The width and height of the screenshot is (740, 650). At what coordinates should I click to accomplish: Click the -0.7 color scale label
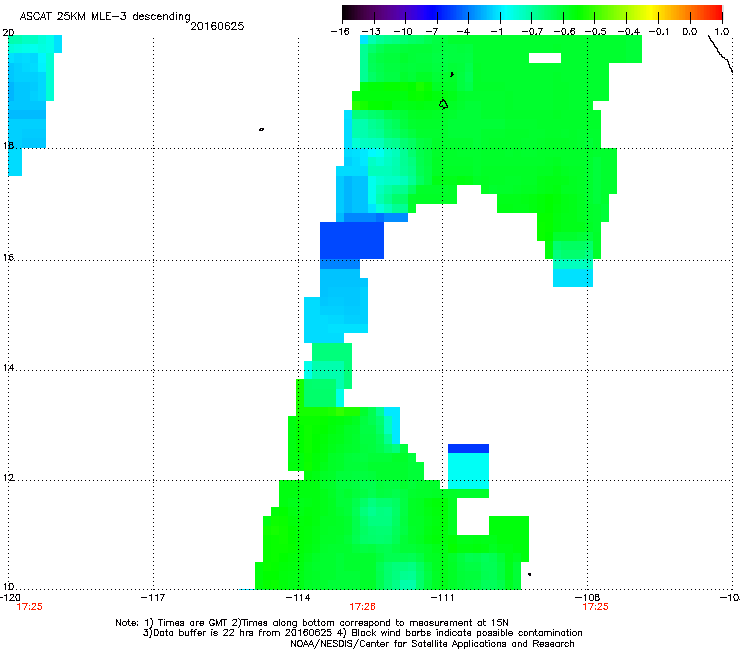click(x=532, y=32)
